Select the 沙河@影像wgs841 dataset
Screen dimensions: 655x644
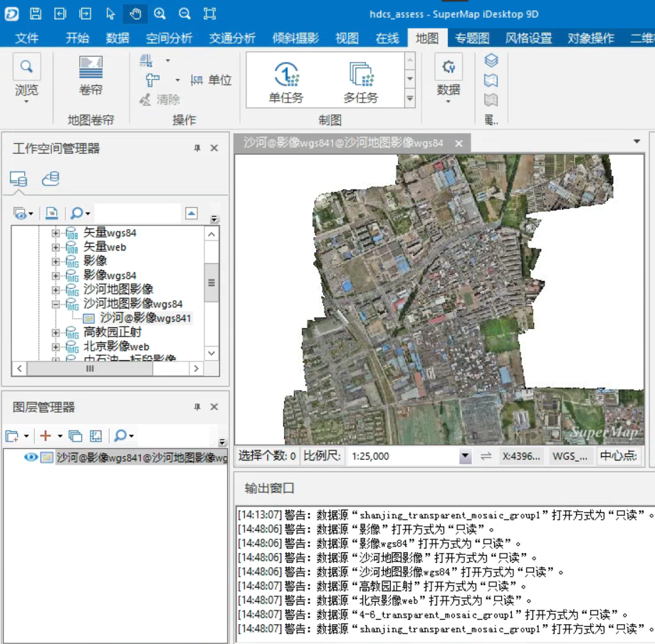click(145, 318)
